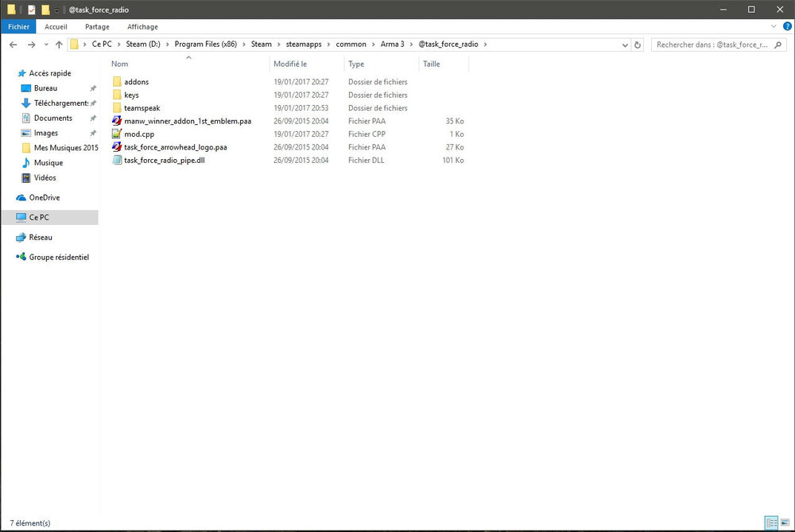Select the task_force_arrowhead_logo.paa file icon
This screenshot has height=532, width=795.
tap(117, 147)
